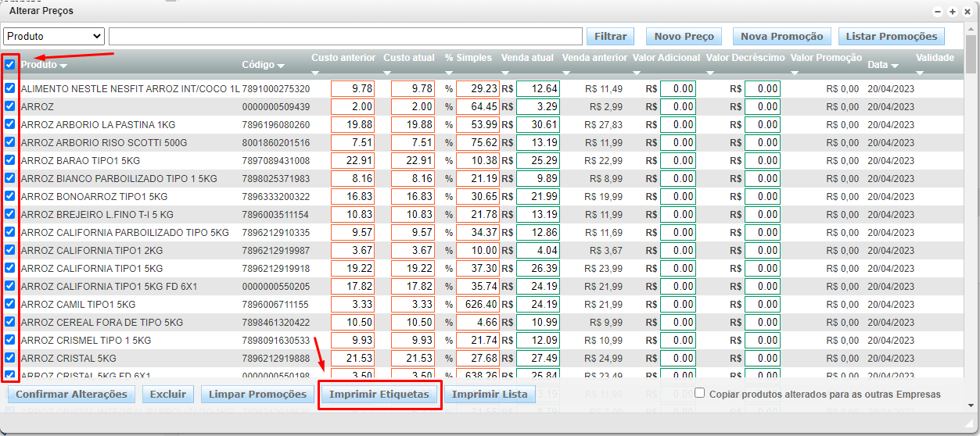Click the Validade column header

point(935,58)
